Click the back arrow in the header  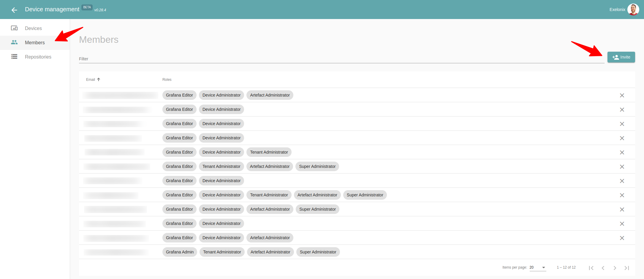(x=14, y=10)
